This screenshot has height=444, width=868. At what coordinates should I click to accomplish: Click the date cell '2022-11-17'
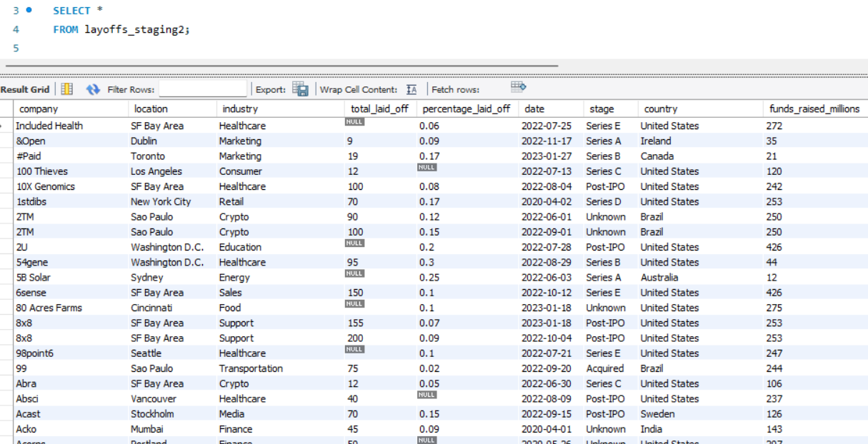pyautogui.click(x=550, y=141)
